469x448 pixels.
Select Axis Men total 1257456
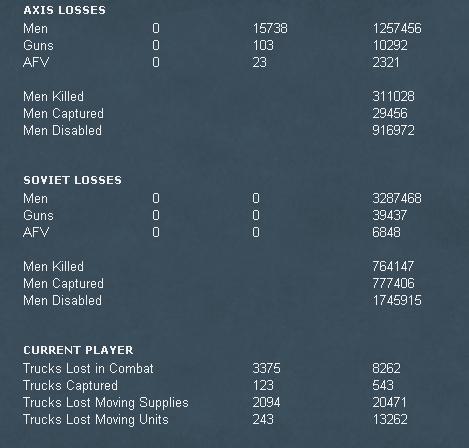[397, 28]
